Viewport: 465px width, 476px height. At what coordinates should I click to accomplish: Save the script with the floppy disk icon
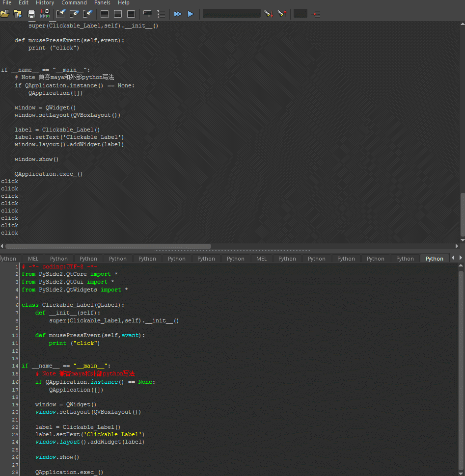(x=31, y=14)
